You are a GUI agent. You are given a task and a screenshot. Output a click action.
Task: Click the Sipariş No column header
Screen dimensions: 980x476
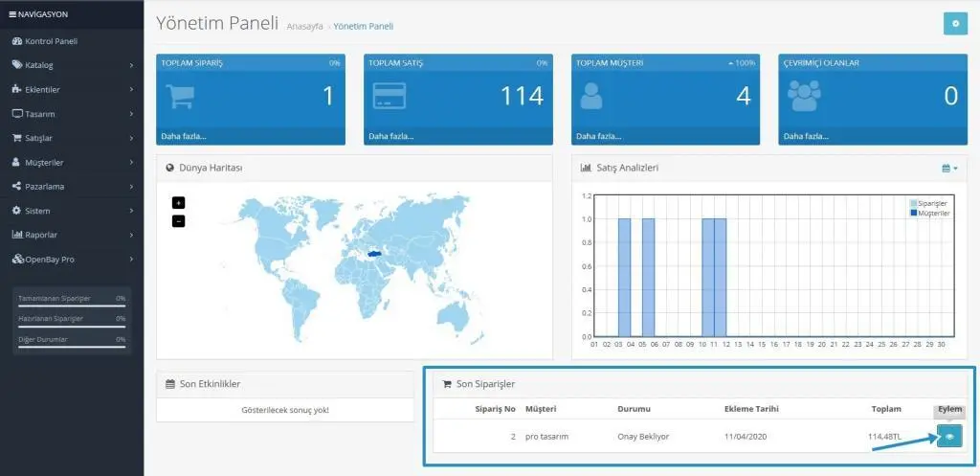point(495,409)
